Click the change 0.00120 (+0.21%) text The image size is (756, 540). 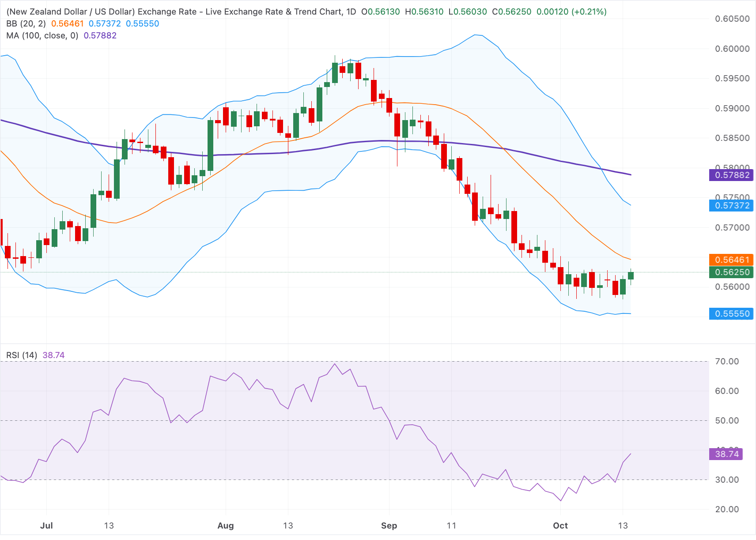point(571,11)
